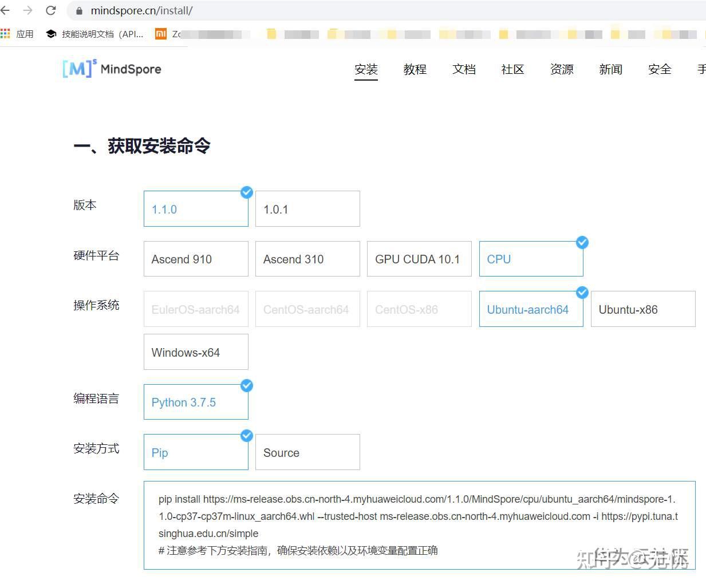Screen dimensions: 706x588
Task: Switch to the 文档 section
Action: (x=464, y=69)
